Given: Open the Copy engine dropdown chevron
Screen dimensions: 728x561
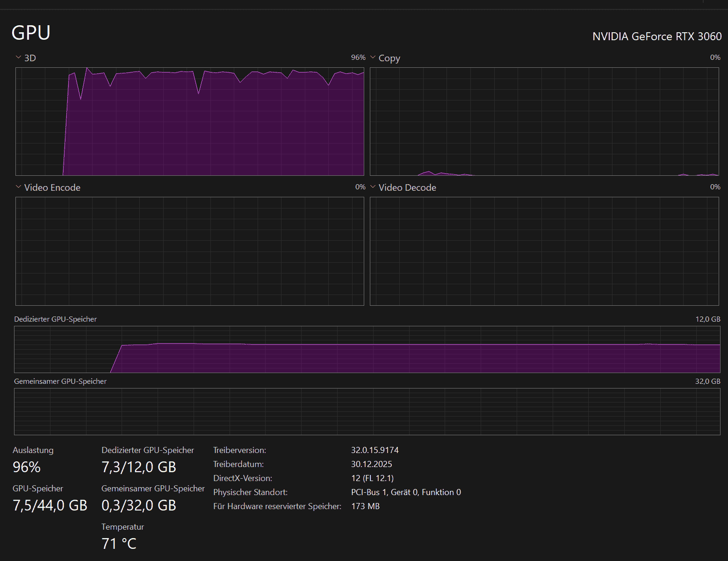Looking at the screenshot, I should point(373,58).
